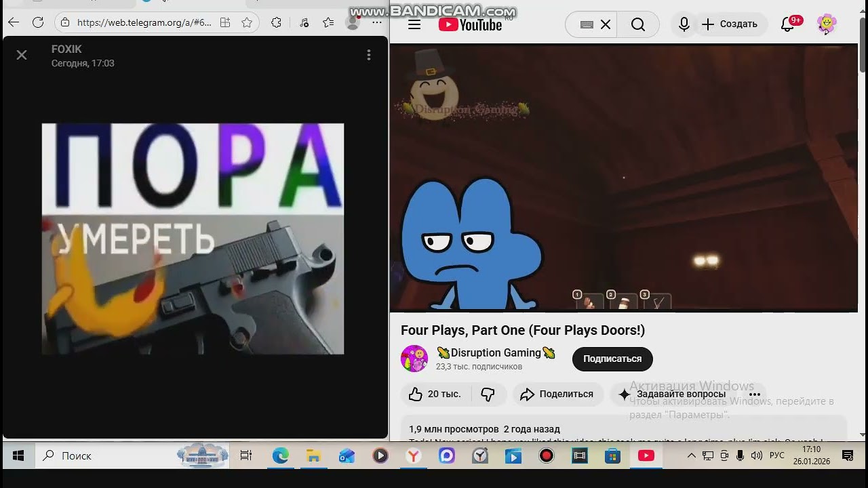The height and width of the screenshot is (488, 868).
Task: Clear the YouTube search field
Action: point(606,25)
